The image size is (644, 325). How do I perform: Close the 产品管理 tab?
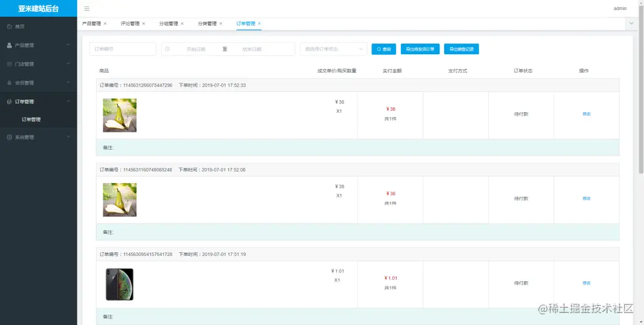point(105,24)
